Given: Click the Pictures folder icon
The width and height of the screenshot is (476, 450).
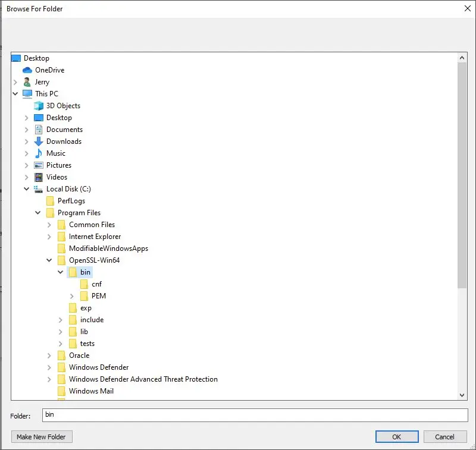Looking at the screenshot, I should pyautogui.click(x=39, y=165).
